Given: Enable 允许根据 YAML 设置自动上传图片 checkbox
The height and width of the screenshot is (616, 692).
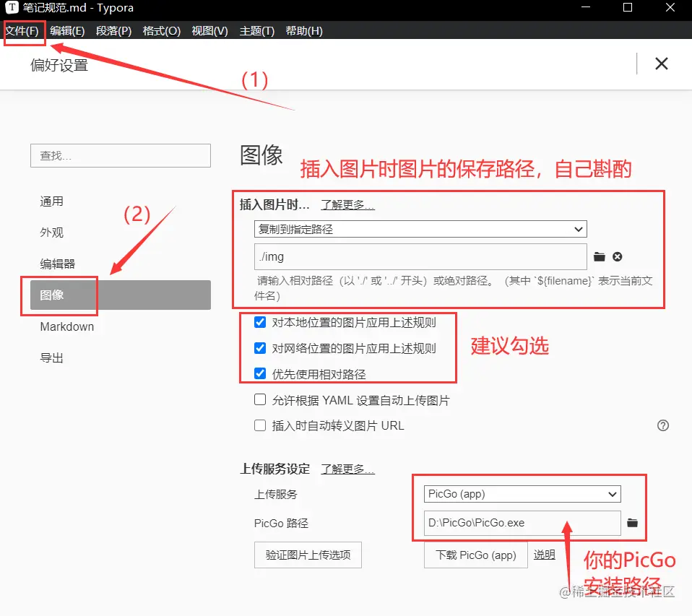Looking at the screenshot, I should click(260, 400).
